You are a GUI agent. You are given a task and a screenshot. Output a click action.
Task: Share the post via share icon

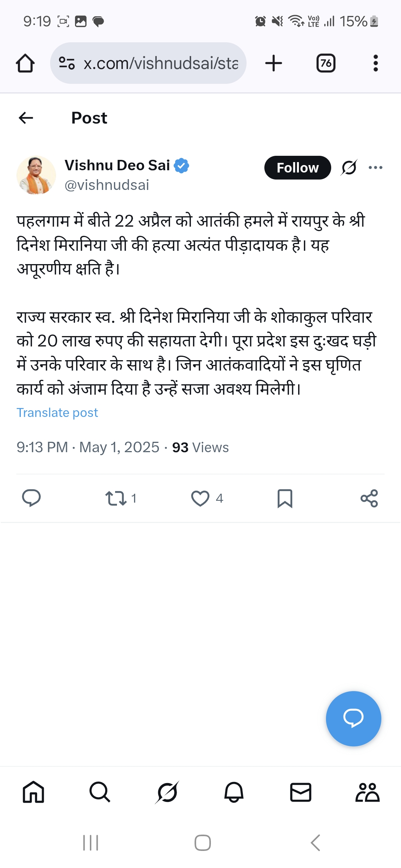[369, 498]
